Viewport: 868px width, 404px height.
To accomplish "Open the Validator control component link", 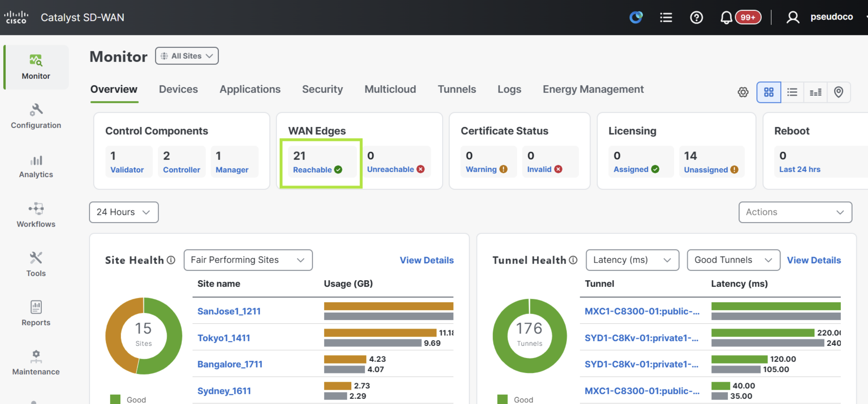I will point(127,170).
